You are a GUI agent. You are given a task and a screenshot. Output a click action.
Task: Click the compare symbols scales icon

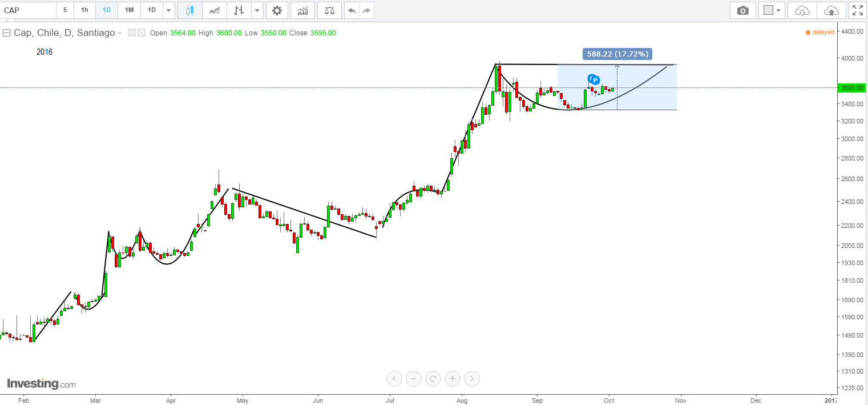tap(329, 10)
